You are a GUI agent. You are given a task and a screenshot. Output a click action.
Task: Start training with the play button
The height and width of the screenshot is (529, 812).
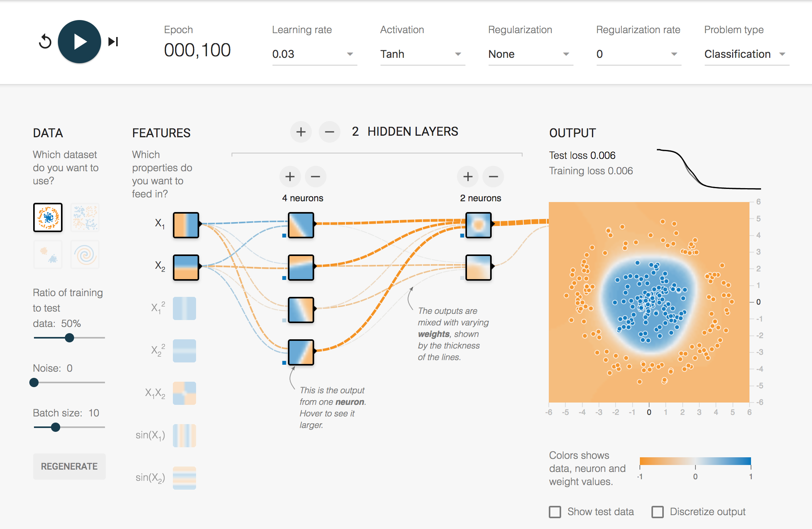pos(79,41)
